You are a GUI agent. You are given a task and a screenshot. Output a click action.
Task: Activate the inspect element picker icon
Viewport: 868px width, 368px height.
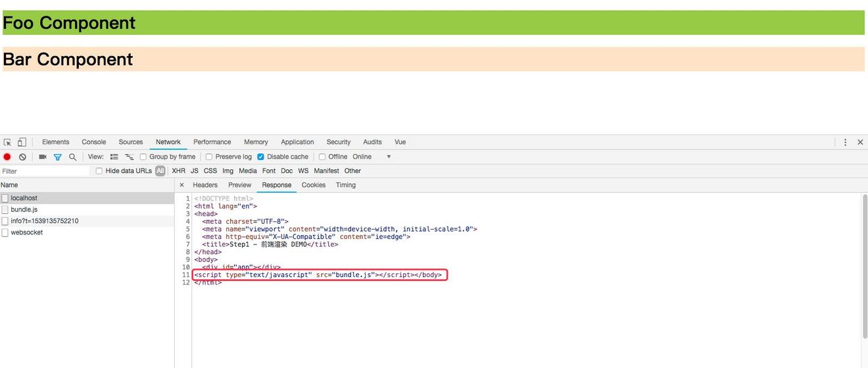7,142
